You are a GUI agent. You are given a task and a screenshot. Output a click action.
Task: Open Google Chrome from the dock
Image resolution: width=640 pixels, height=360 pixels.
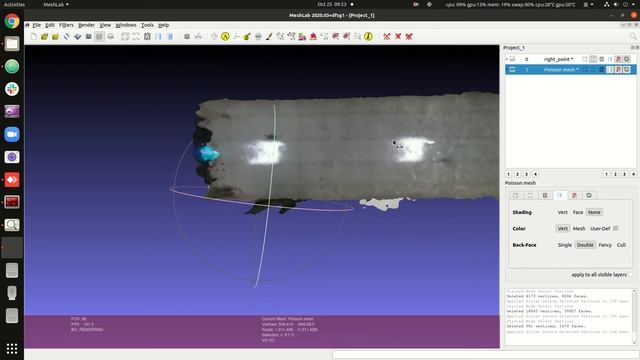click(x=12, y=21)
